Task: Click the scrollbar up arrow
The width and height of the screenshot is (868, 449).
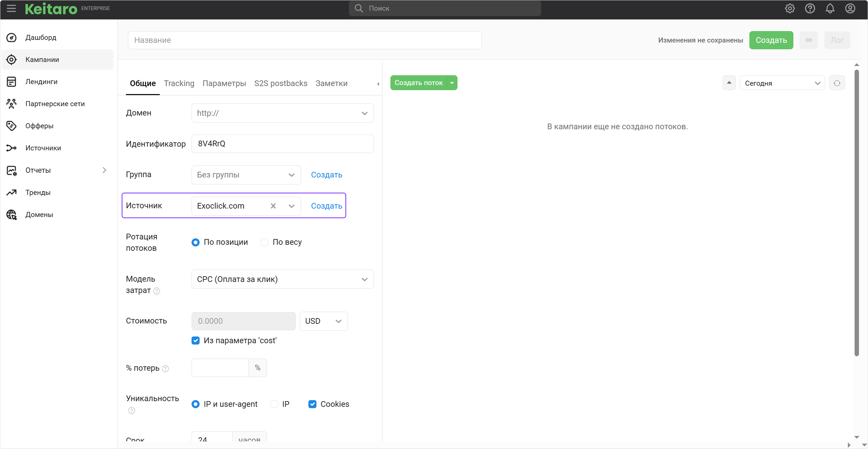Action: point(857,65)
